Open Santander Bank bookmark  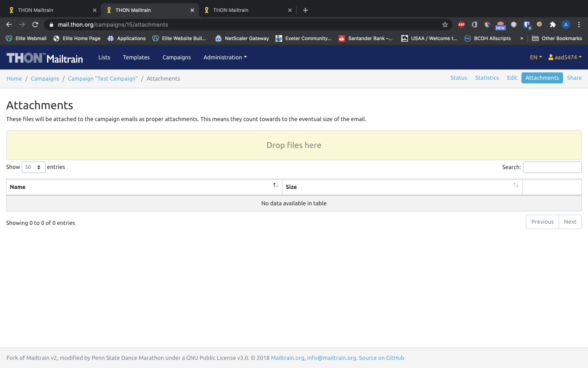coord(365,38)
